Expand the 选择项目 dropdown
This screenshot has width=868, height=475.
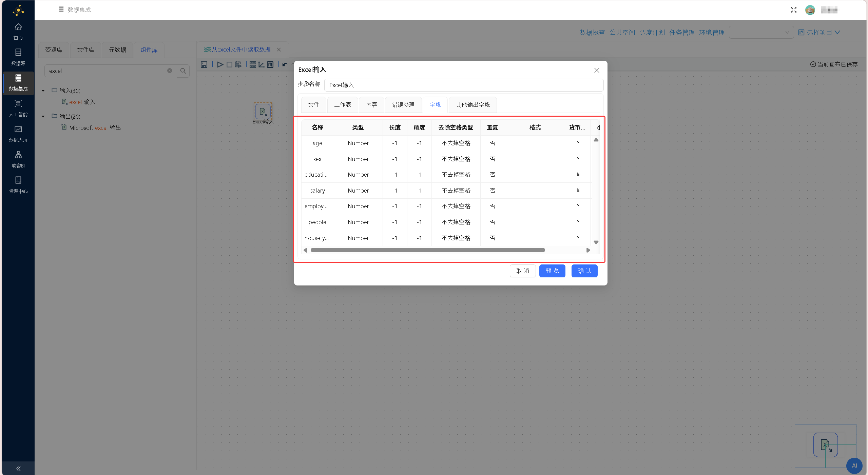click(x=819, y=32)
